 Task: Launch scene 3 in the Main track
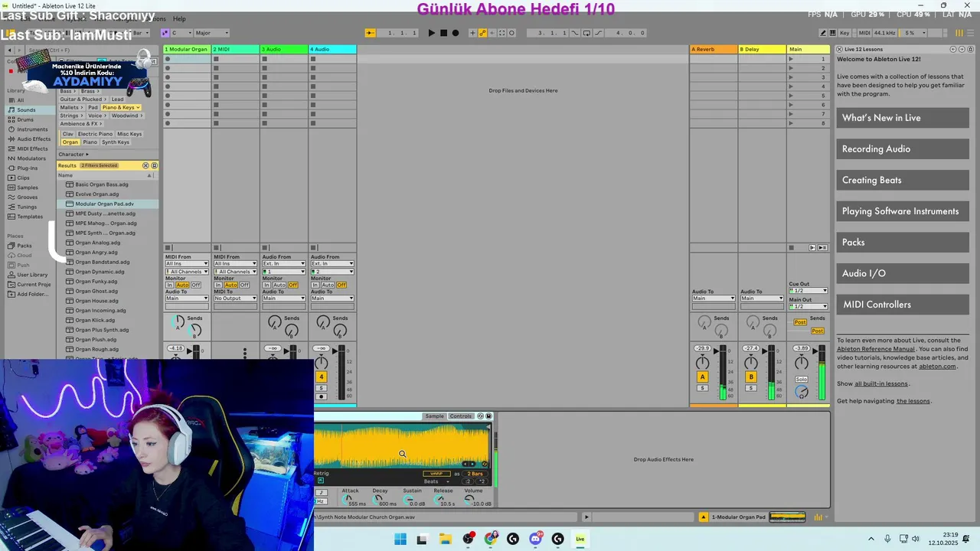(792, 77)
